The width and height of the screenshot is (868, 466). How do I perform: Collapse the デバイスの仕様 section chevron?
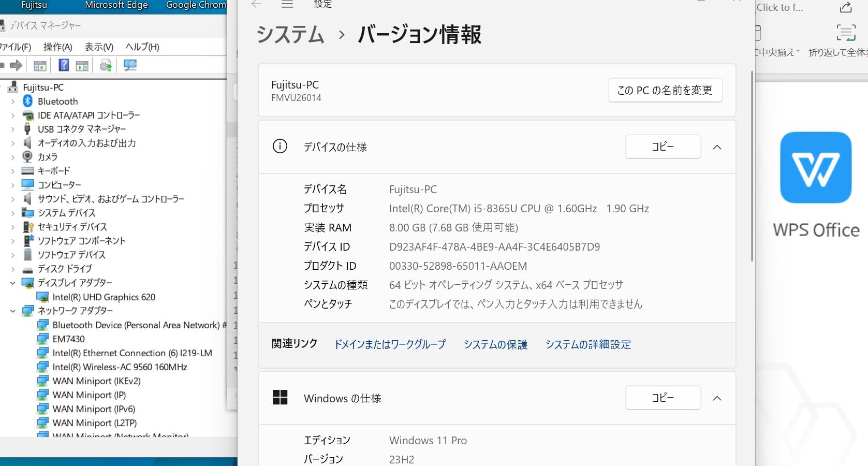pyautogui.click(x=717, y=147)
